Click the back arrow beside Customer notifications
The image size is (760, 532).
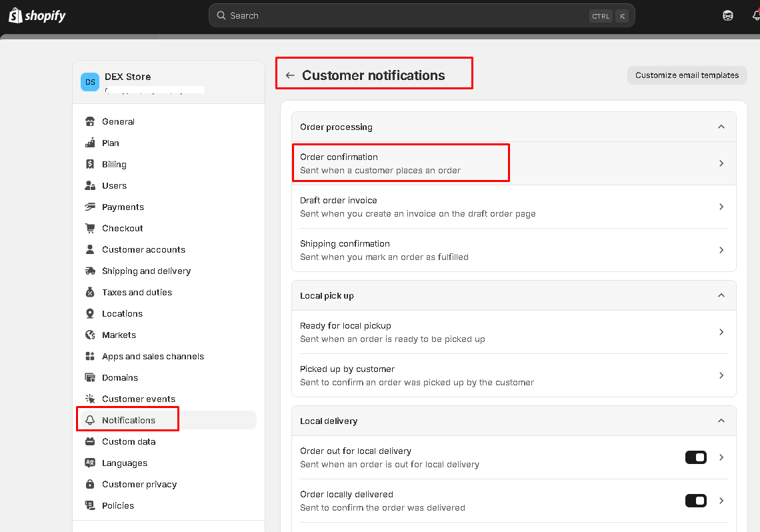pos(289,75)
